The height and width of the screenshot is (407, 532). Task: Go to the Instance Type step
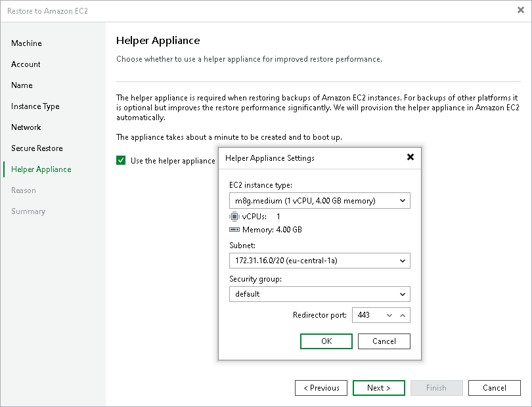(35, 106)
